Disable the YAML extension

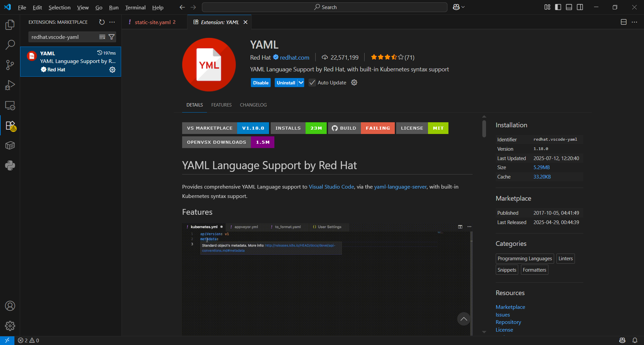pos(261,83)
